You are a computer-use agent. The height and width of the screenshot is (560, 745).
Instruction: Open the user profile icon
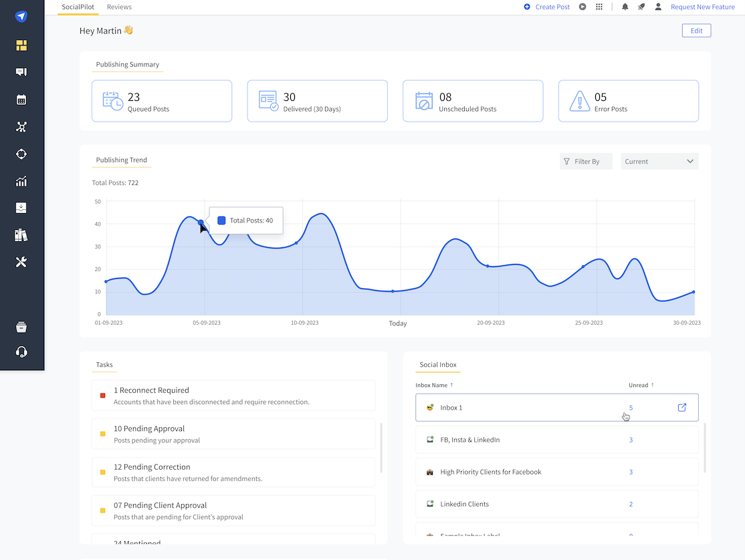click(658, 7)
